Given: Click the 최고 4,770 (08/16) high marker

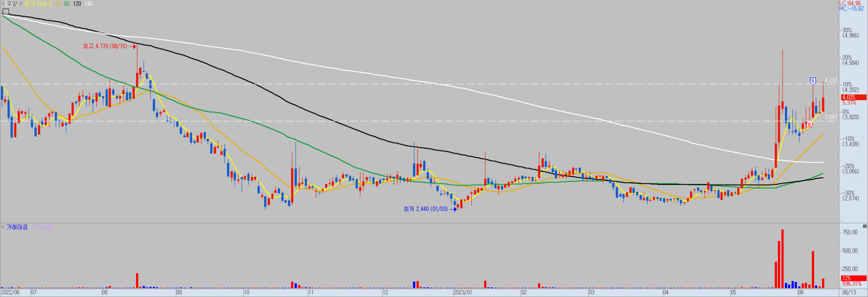Looking at the screenshot, I should pos(105,46).
